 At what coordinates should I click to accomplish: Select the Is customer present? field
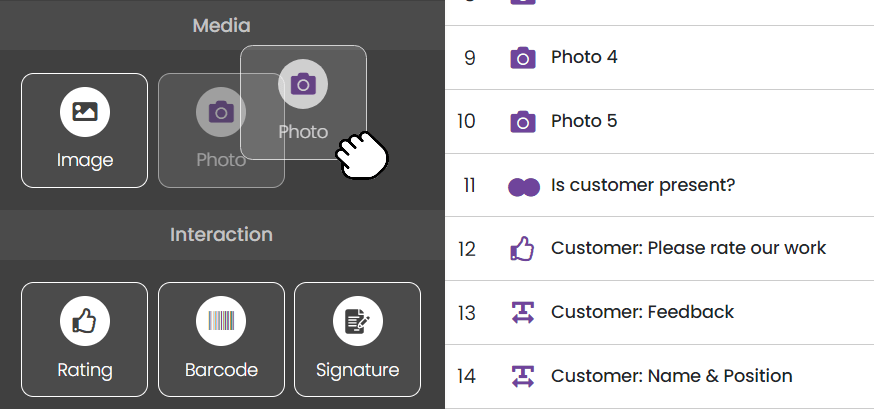click(x=642, y=186)
